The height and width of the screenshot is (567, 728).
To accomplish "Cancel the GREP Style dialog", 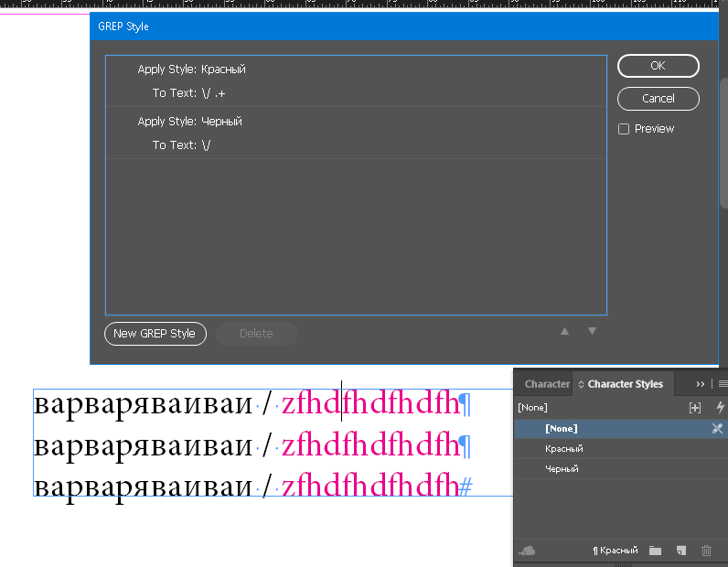I will tap(658, 99).
